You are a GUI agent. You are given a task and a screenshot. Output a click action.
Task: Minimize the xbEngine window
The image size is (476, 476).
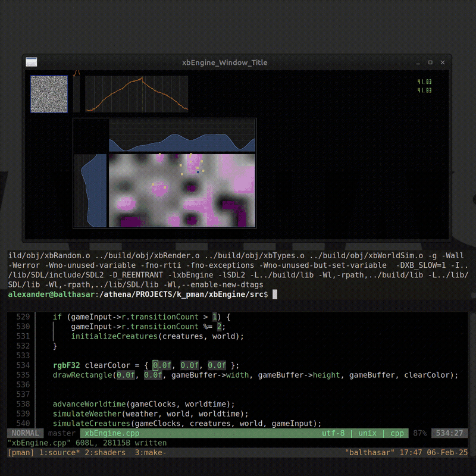416,62
